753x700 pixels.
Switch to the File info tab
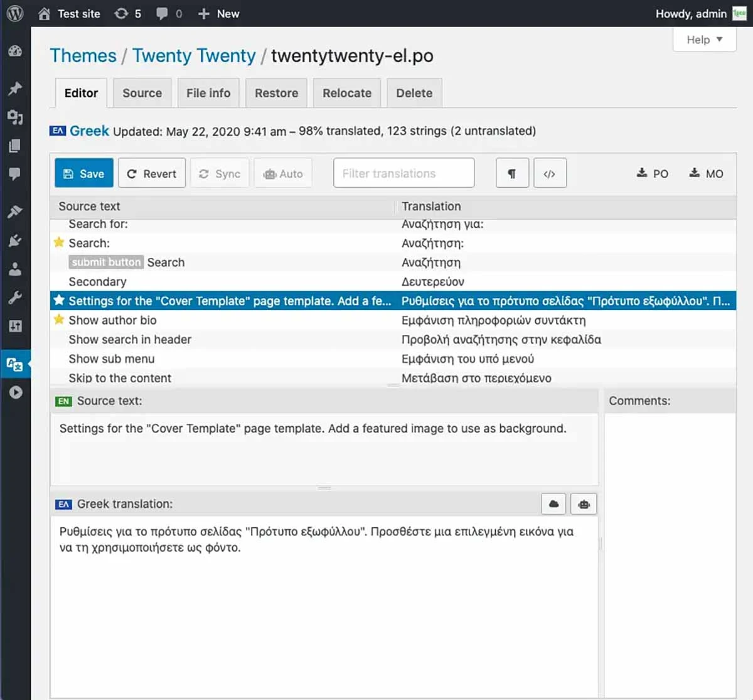(208, 93)
